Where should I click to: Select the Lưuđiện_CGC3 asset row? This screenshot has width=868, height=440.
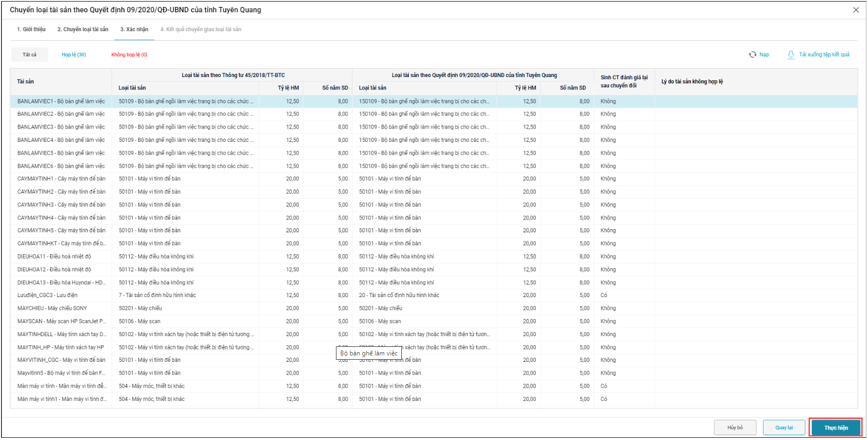tap(47, 295)
